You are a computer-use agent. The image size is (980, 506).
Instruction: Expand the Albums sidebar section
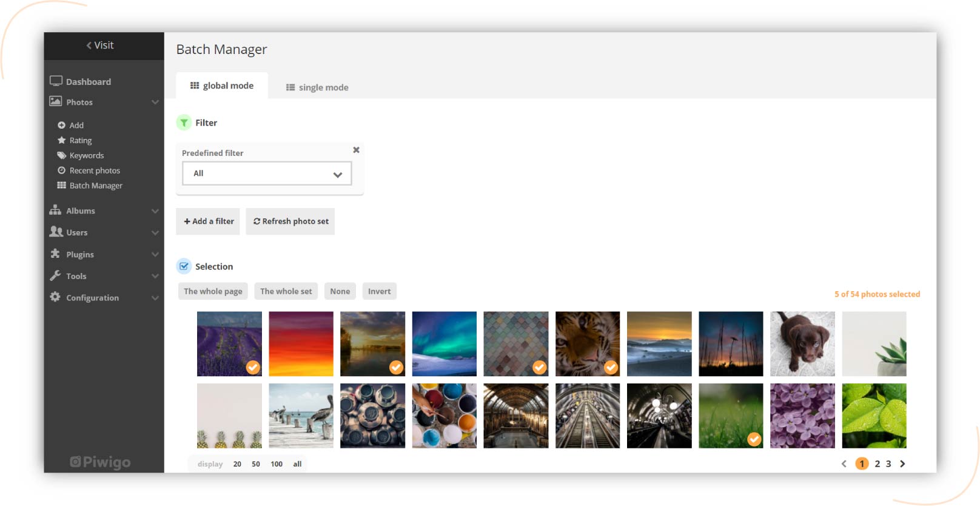[155, 211]
